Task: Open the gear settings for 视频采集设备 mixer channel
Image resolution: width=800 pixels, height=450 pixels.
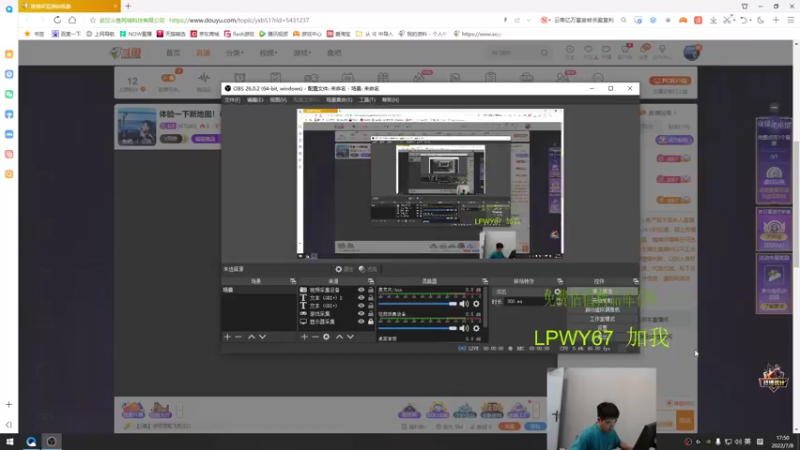Action: click(476, 328)
